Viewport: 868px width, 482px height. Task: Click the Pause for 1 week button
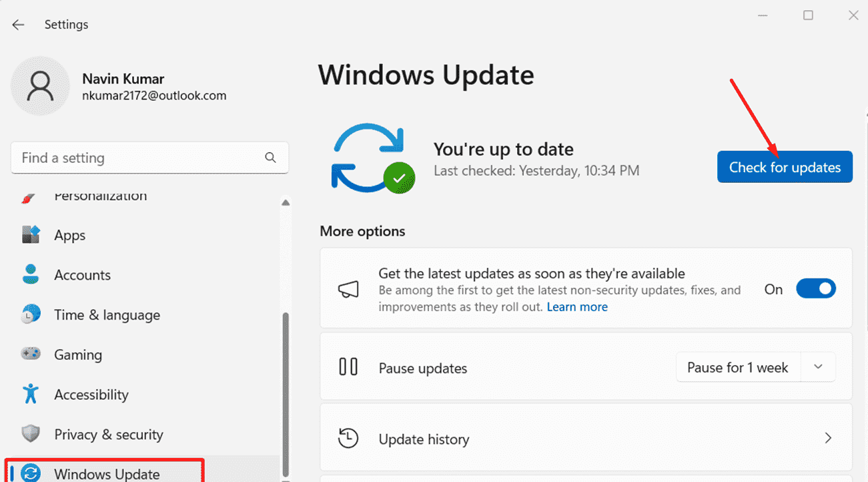tap(738, 367)
